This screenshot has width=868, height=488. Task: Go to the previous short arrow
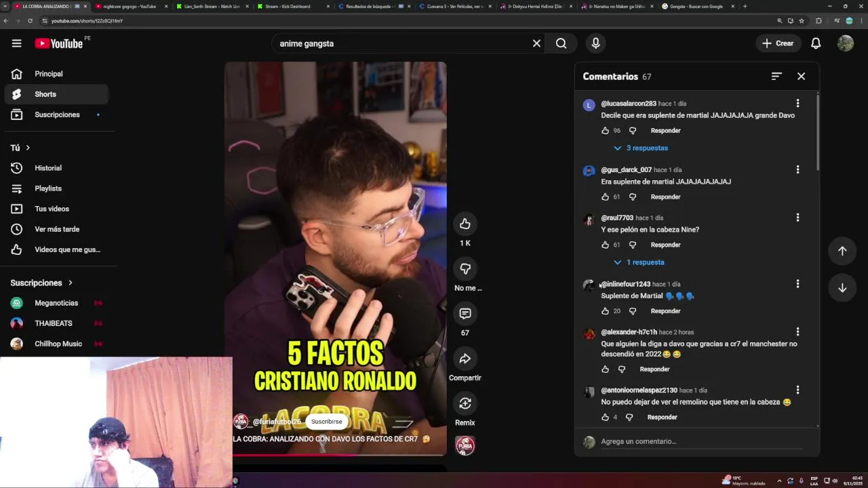(842, 251)
